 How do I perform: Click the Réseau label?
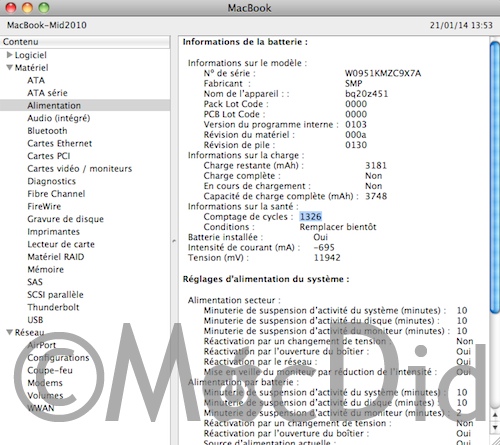point(29,332)
